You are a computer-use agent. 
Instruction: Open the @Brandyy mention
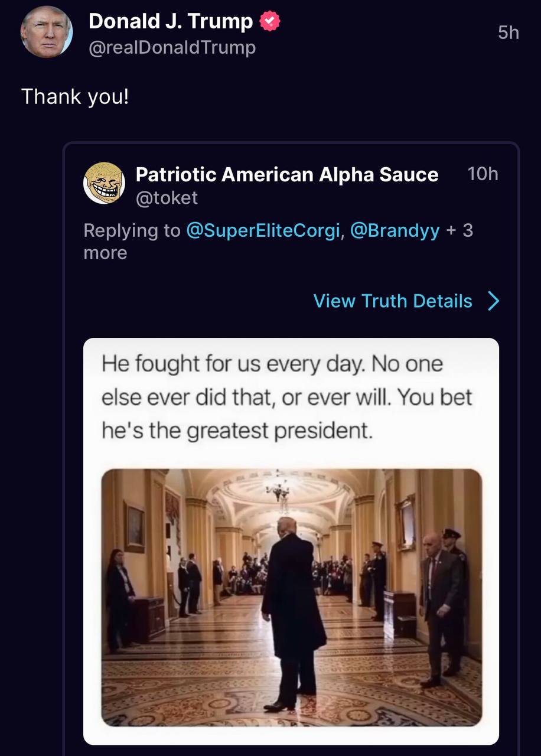pyautogui.click(x=395, y=230)
